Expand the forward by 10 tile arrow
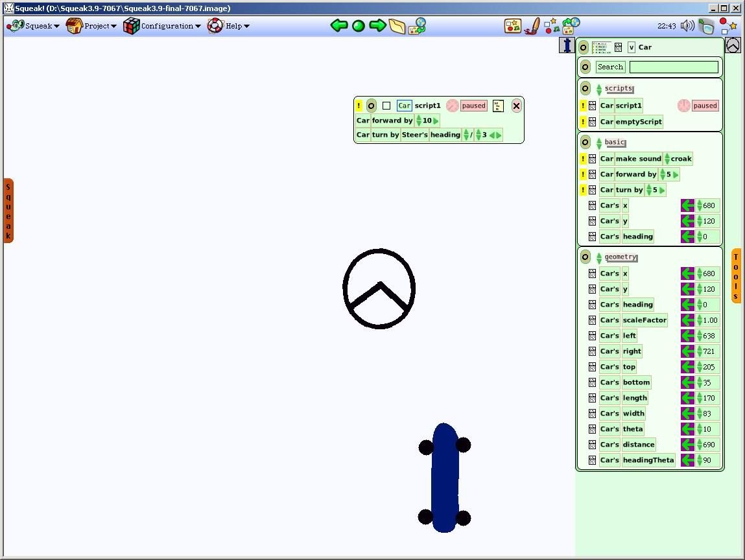 click(x=436, y=121)
